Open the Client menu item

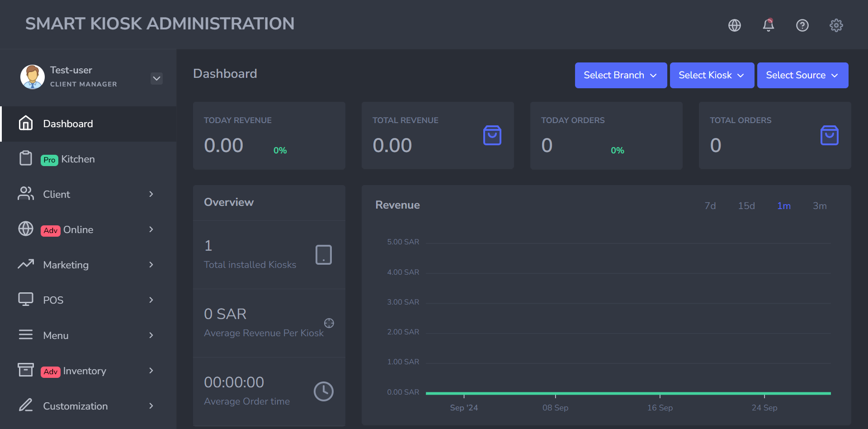[88, 195]
